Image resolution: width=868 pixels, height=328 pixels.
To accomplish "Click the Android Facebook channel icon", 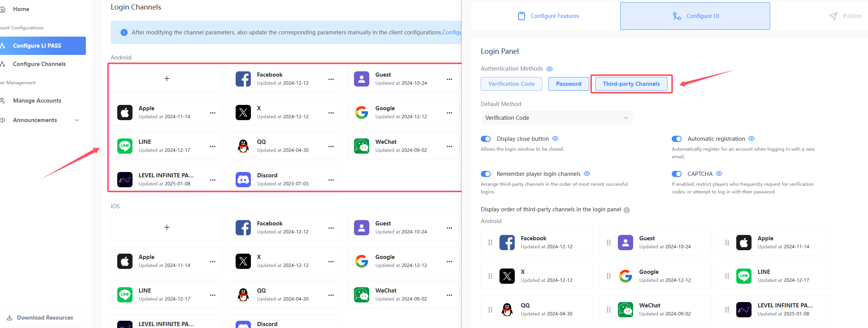I will click(x=243, y=79).
